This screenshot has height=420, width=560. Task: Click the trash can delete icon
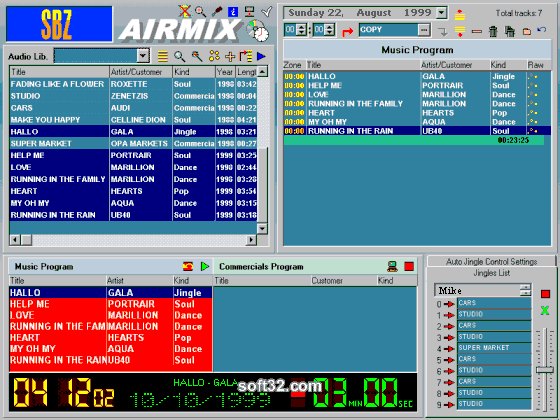(493, 31)
